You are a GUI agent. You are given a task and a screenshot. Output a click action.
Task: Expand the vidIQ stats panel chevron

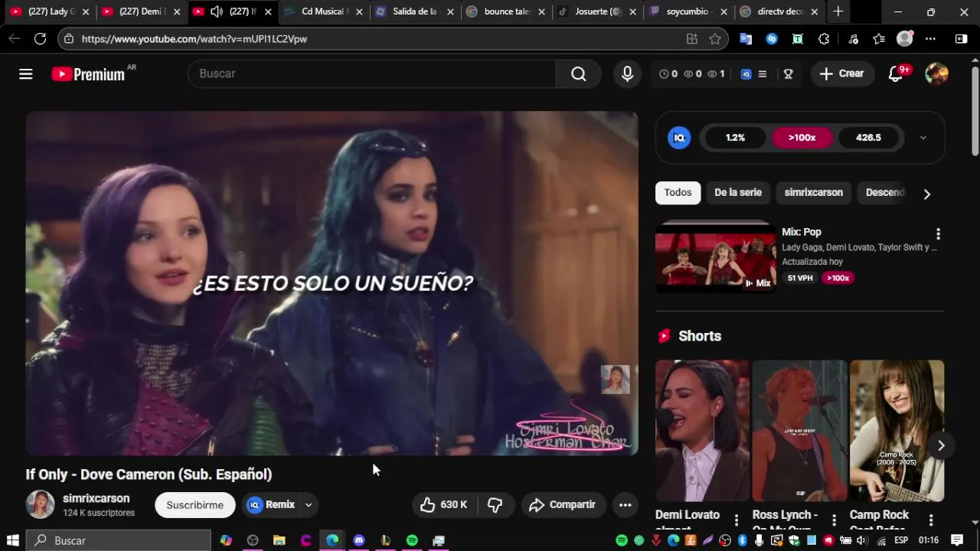(x=923, y=138)
